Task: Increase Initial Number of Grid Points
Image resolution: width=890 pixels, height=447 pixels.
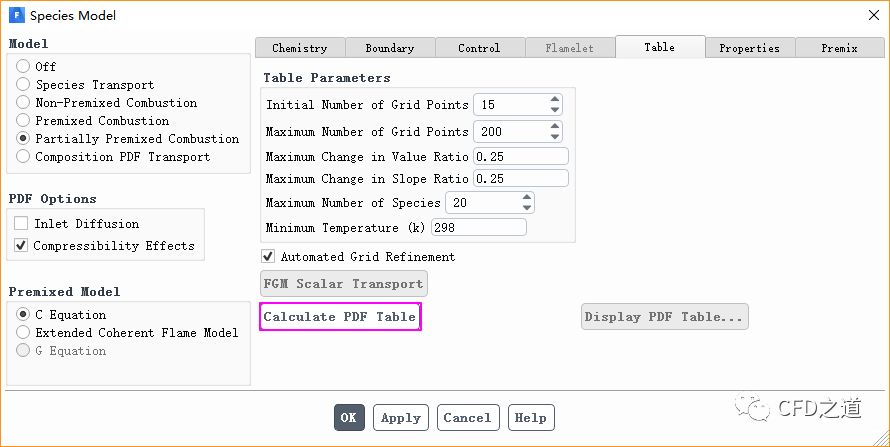Action: tap(554, 100)
